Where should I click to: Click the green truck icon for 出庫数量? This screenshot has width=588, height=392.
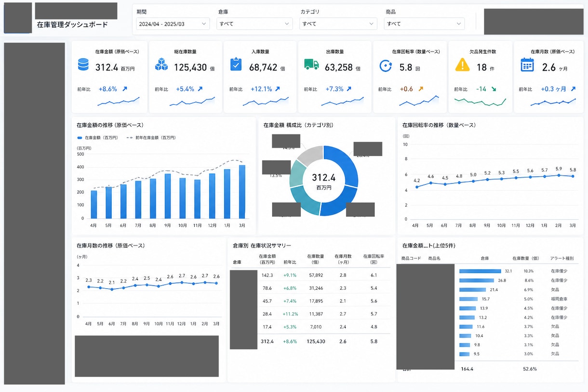coord(311,65)
